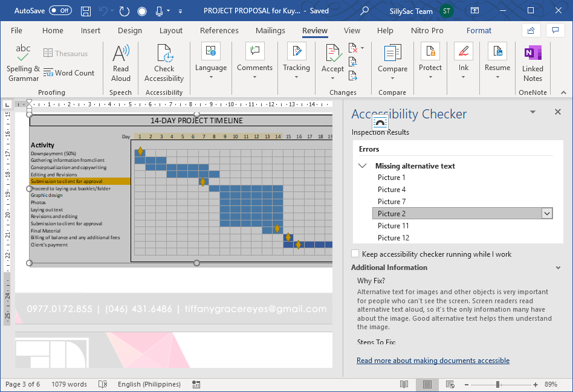This screenshot has width=573, height=392.
Task: Toggle the AutoSave switch
Action: tap(60, 11)
